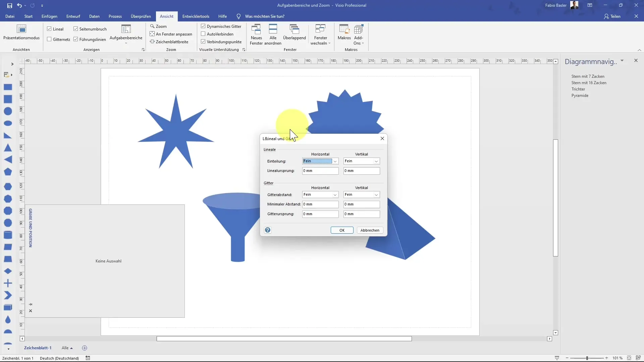Open vertical Gitterabstand dropdown
The width and height of the screenshot is (644, 362).
tap(376, 195)
